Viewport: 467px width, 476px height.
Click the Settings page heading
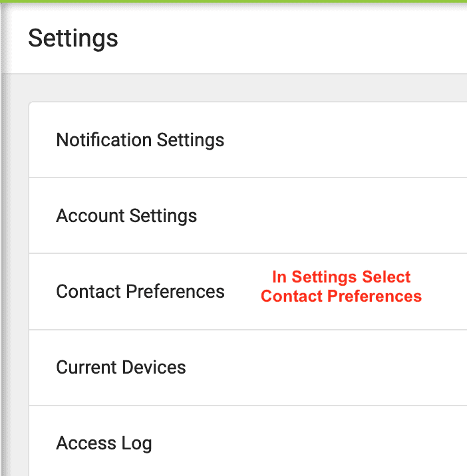pyautogui.click(x=73, y=38)
